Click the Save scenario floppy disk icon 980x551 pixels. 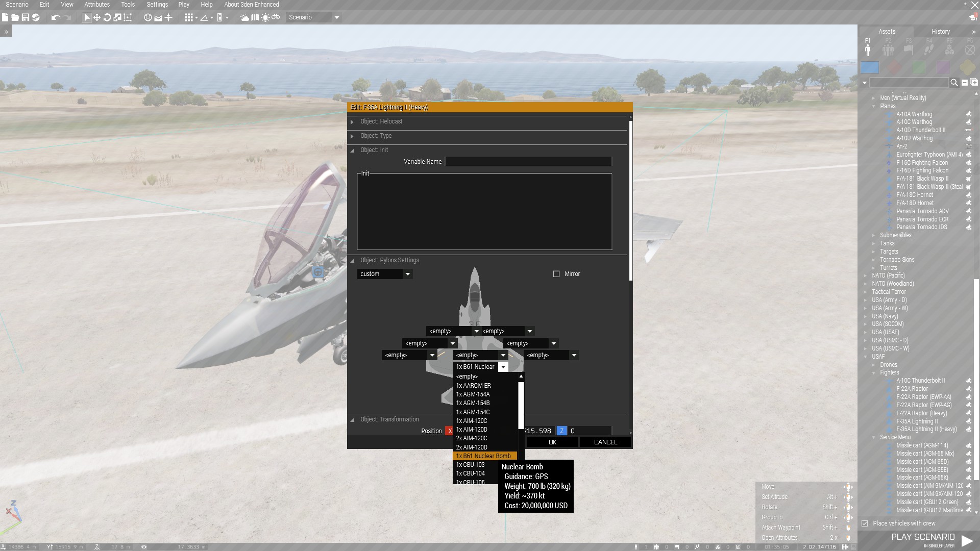[x=25, y=17]
